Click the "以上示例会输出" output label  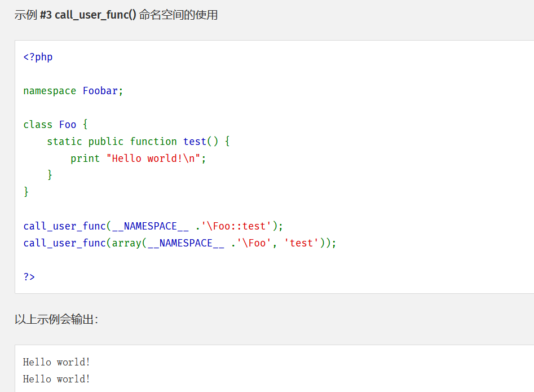(56, 320)
